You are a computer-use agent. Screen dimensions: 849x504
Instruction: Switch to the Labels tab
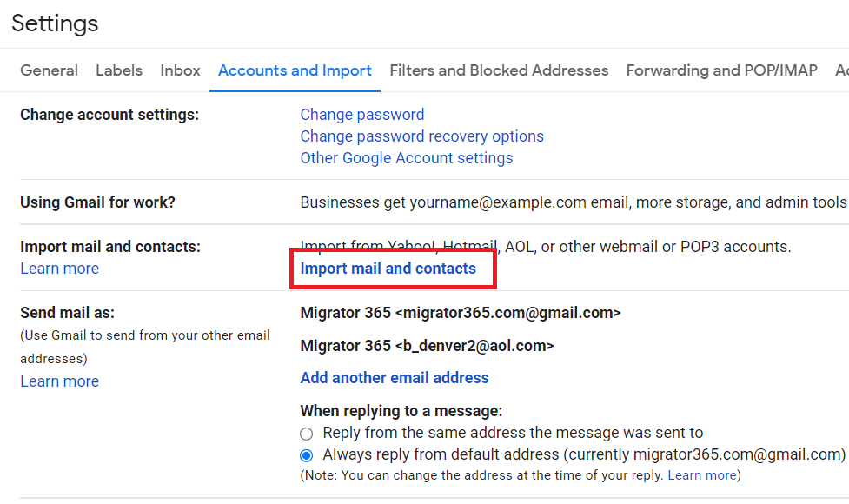click(119, 70)
